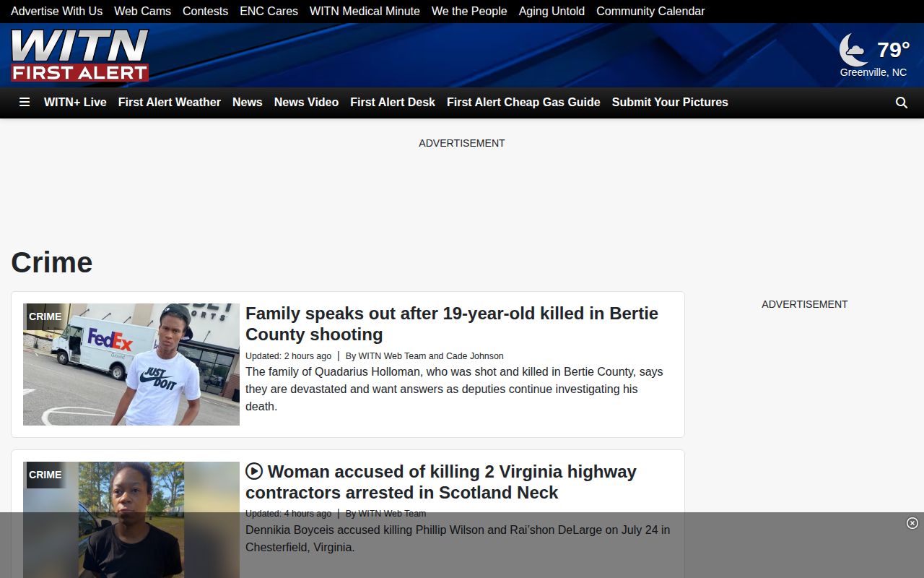
Task: Click the Crime page heading
Action: tap(52, 262)
